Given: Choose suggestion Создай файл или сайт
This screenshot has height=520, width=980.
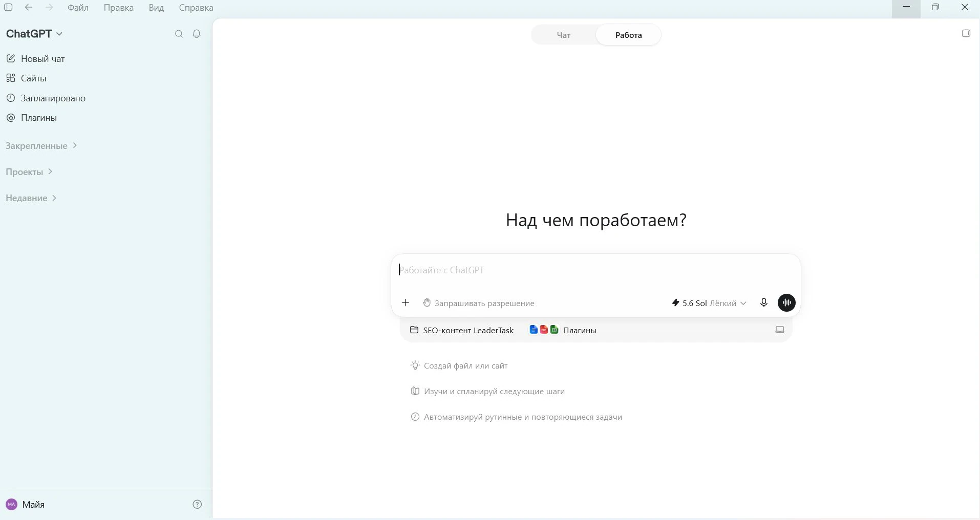Looking at the screenshot, I should [459, 365].
